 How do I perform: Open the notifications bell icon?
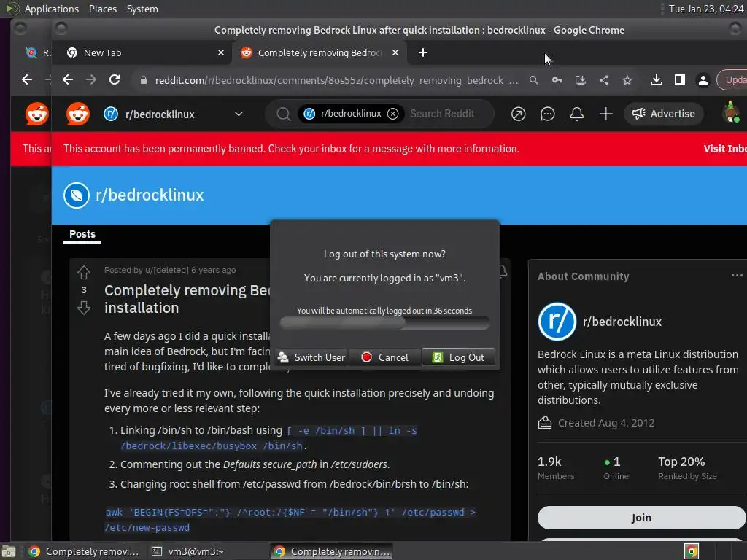576,114
